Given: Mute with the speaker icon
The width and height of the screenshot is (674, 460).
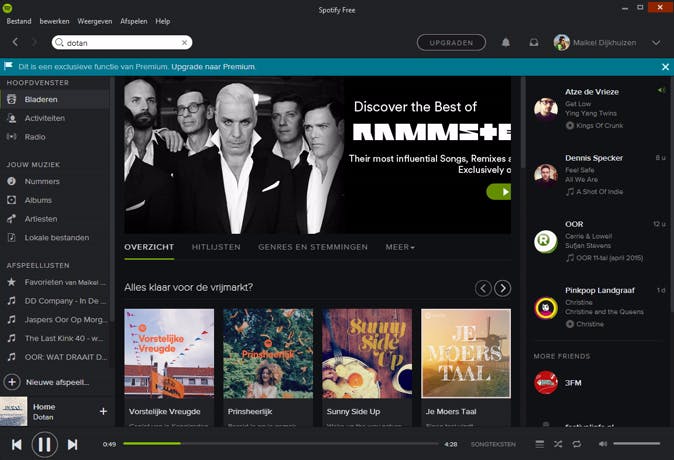Looking at the screenshot, I should coord(603,444).
